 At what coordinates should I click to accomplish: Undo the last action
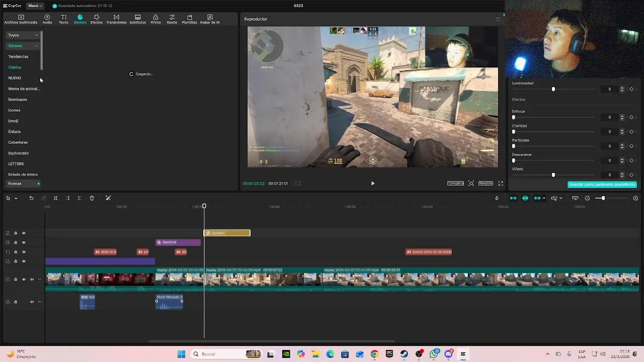click(31, 198)
